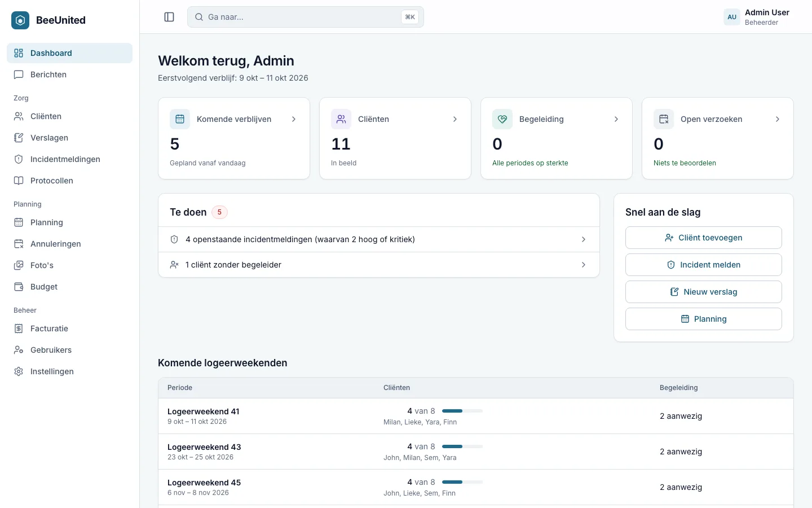The width and height of the screenshot is (812, 508).
Task: Expand the cliënt zonder begeleider row chevron
Action: pos(584,265)
